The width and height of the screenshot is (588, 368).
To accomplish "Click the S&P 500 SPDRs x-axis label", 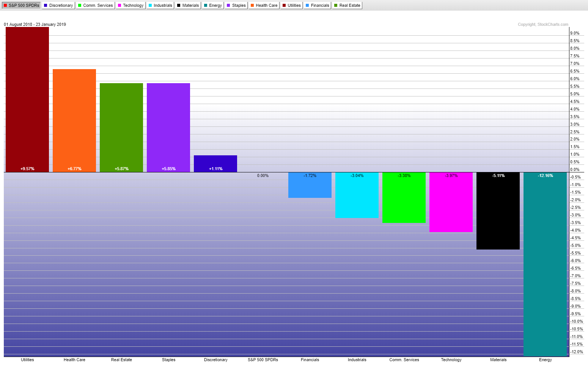I will 263,360.
